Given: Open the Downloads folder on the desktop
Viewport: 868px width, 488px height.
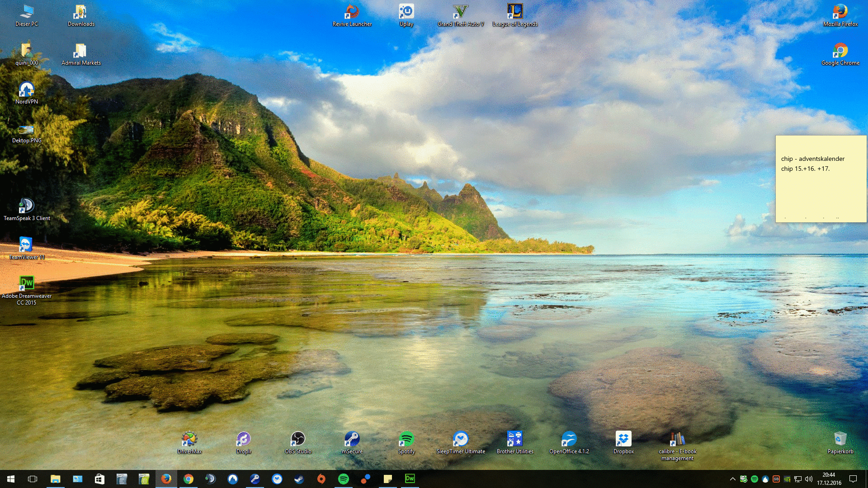Looking at the screenshot, I should click(81, 16).
